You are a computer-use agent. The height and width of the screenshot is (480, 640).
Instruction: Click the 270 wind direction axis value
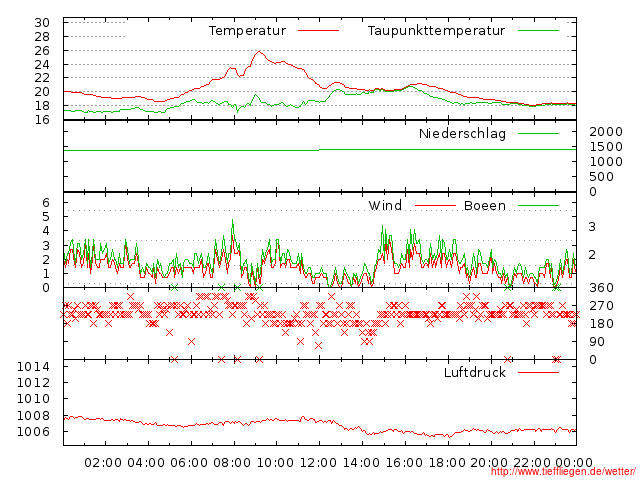[x=602, y=306]
